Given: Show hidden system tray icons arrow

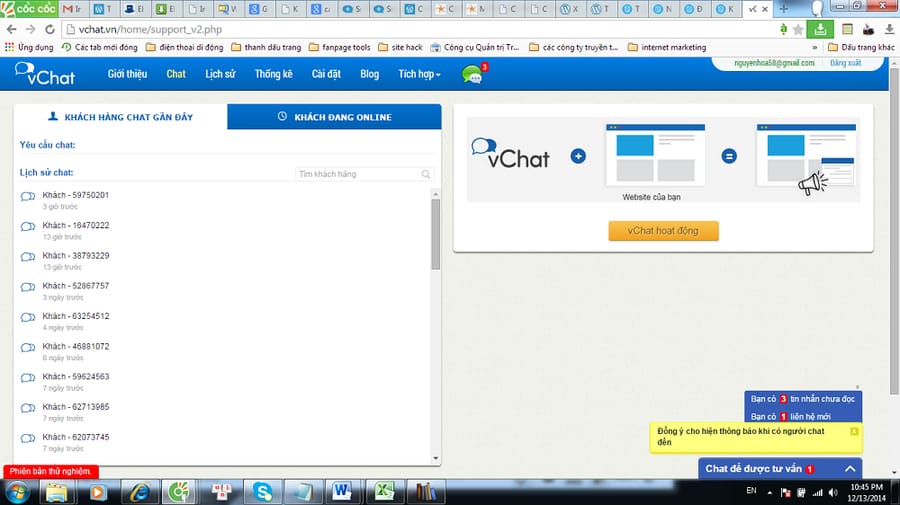Looking at the screenshot, I should pyautogui.click(x=770, y=492).
